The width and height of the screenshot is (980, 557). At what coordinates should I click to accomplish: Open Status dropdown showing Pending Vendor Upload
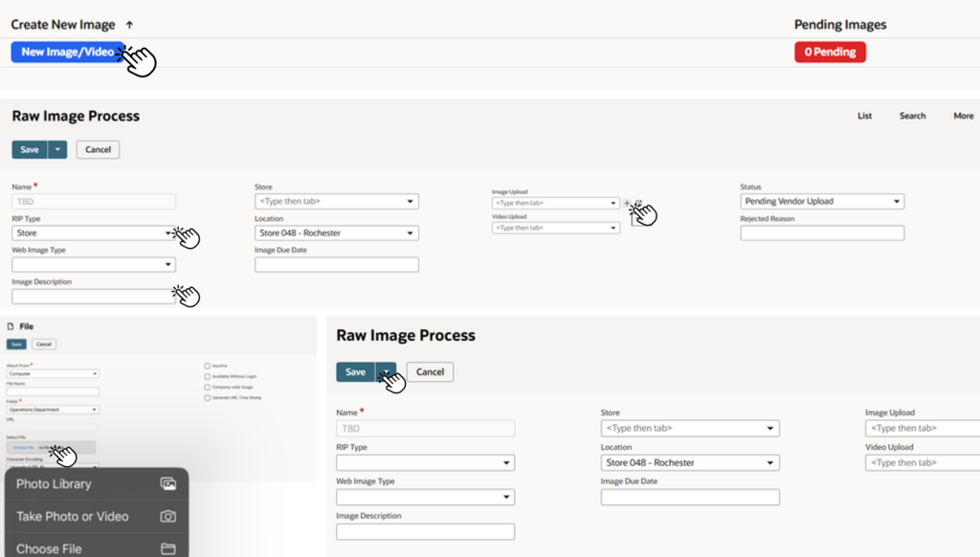822,201
